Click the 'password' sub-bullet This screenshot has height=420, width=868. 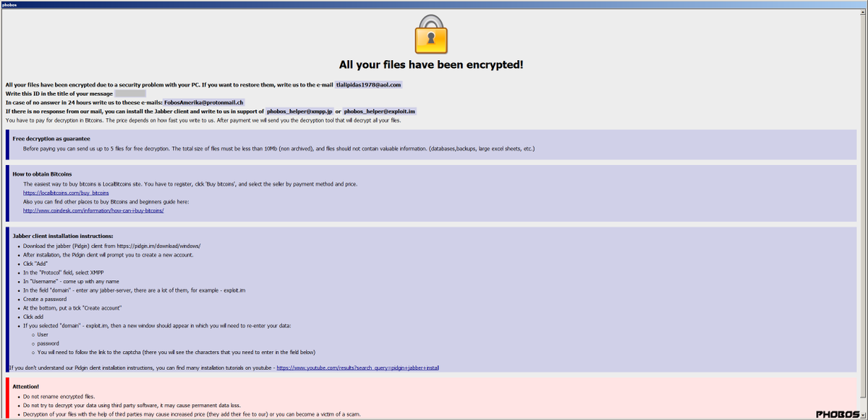(x=48, y=343)
